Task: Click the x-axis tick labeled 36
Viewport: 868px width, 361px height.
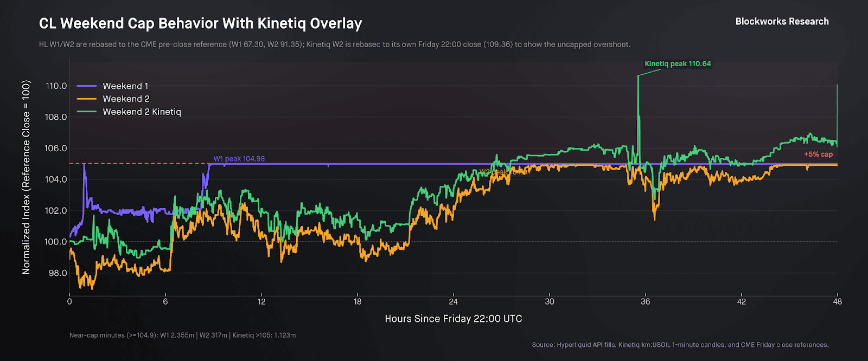Action: (x=645, y=302)
